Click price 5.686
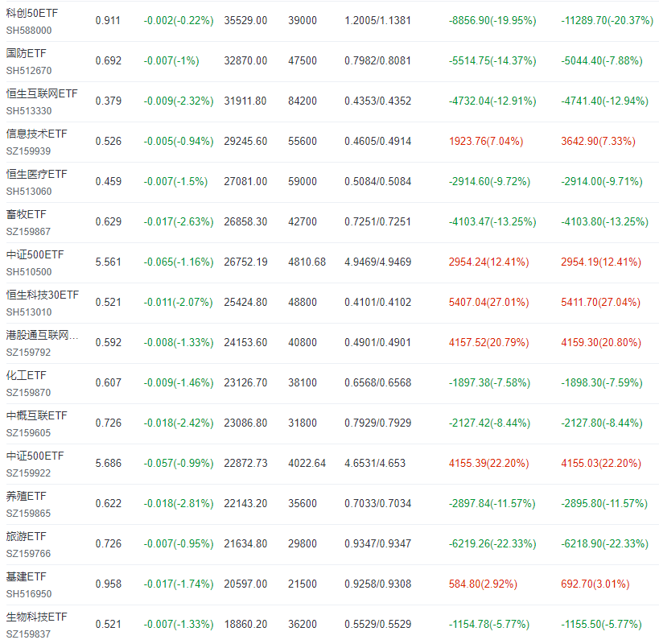This screenshot has width=659, height=644. click(108, 464)
